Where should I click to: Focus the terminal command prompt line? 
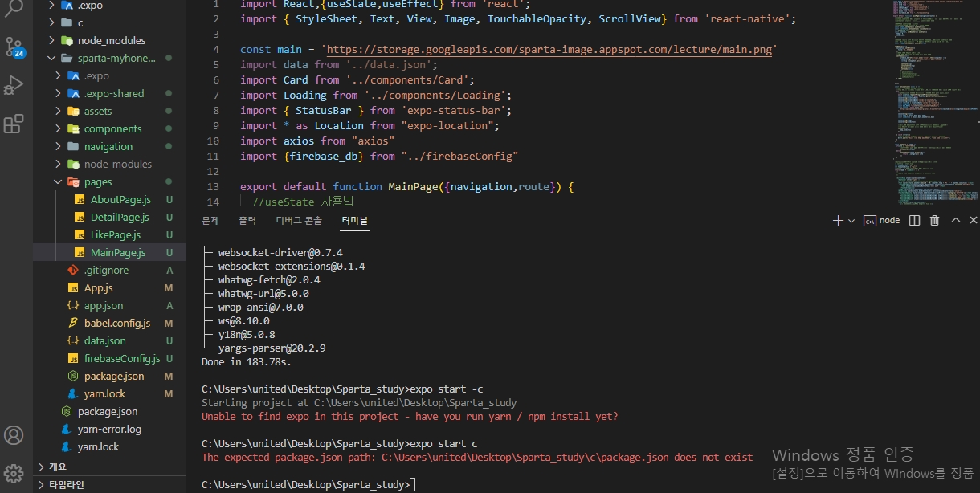click(x=308, y=484)
